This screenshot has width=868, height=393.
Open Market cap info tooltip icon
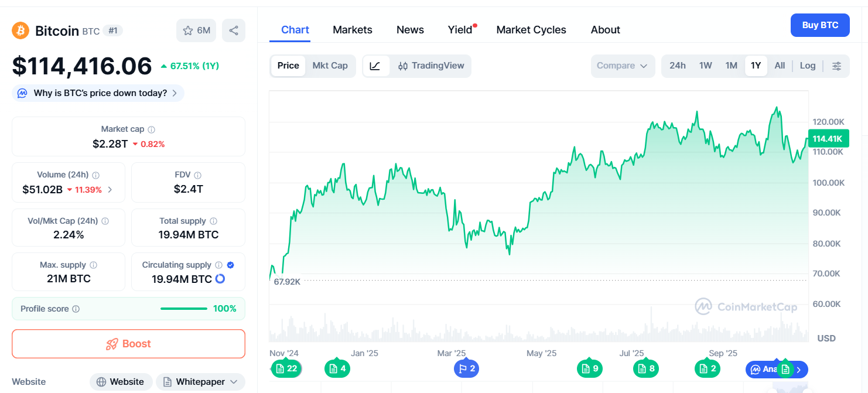[151, 129]
